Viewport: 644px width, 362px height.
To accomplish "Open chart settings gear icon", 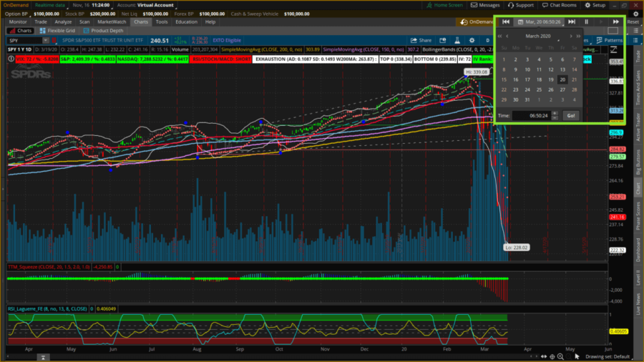I will pos(472,40).
